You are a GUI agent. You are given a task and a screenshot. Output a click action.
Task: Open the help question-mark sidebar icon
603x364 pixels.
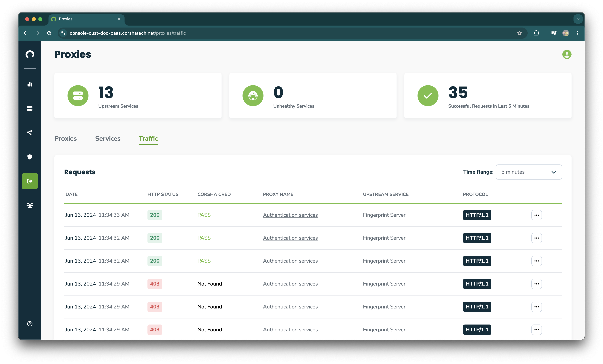point(30,324)
